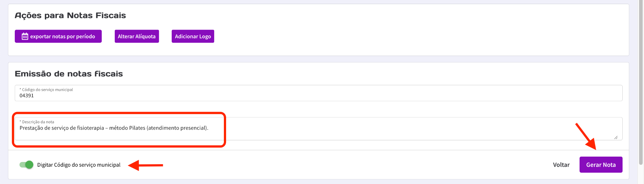644x184 pixels.
Task: Grab the description textarea resize handle
Action: (616, 137)
